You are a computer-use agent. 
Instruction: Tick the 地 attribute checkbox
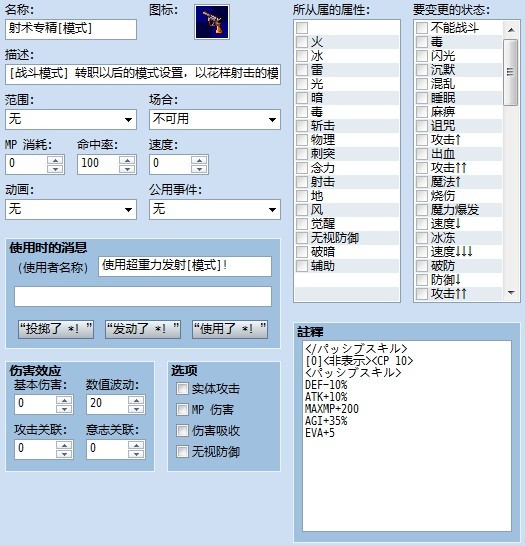tap(301, 196)
